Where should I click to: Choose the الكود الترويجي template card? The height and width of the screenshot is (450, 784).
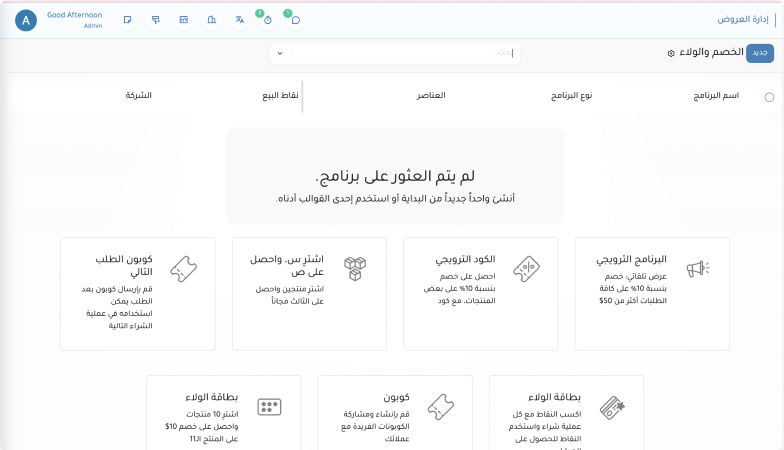pos(480,294)
